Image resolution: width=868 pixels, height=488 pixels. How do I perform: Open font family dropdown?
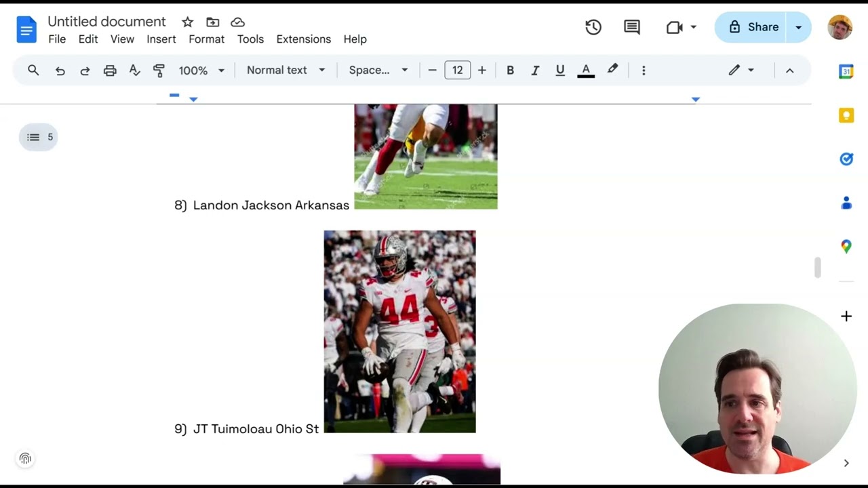tap(378, 70)
